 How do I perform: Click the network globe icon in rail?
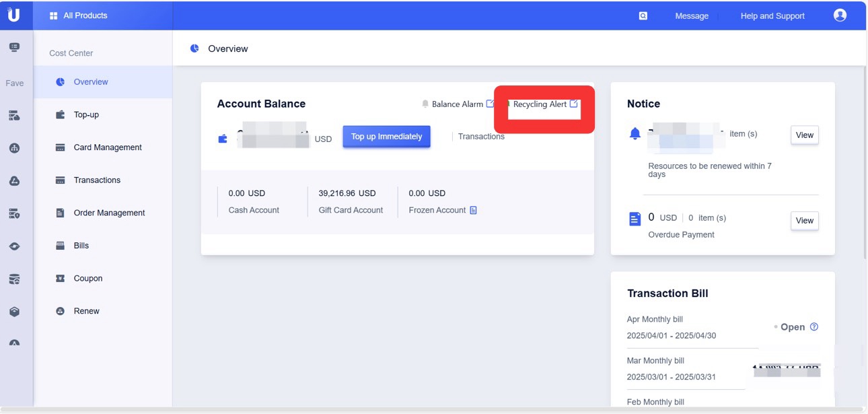[x=14, y=148]
